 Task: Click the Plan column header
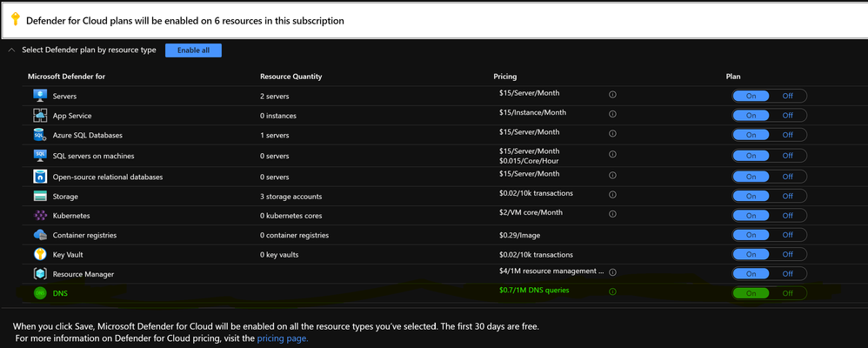(x=733, y=77)
